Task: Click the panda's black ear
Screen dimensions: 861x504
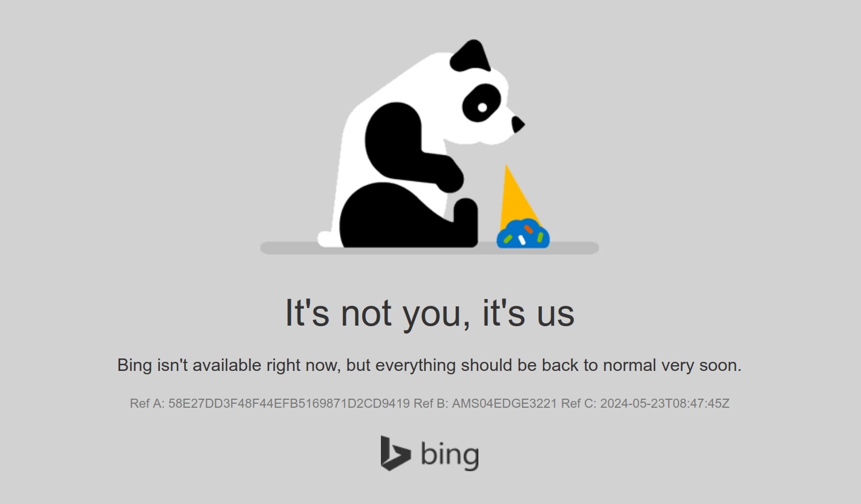Action: (470, 55)
